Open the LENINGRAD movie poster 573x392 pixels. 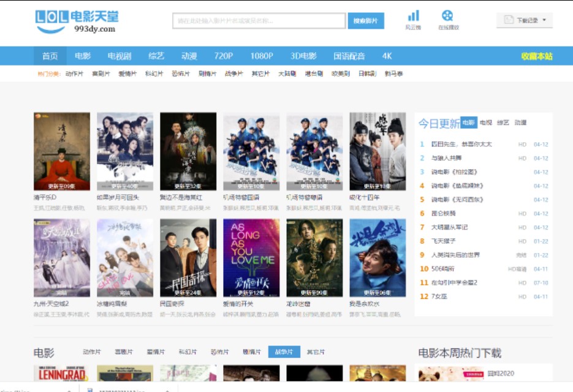62,374
